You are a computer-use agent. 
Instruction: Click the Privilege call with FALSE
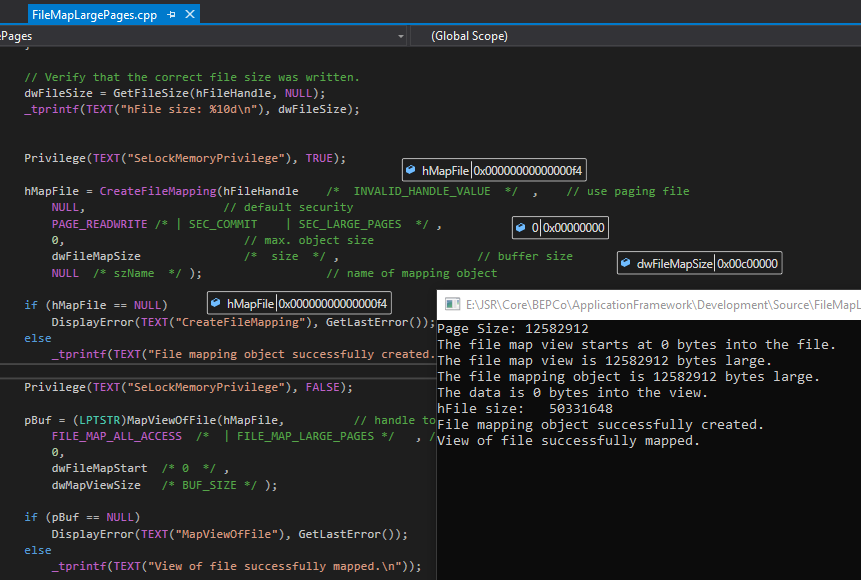tap(188, 387)
